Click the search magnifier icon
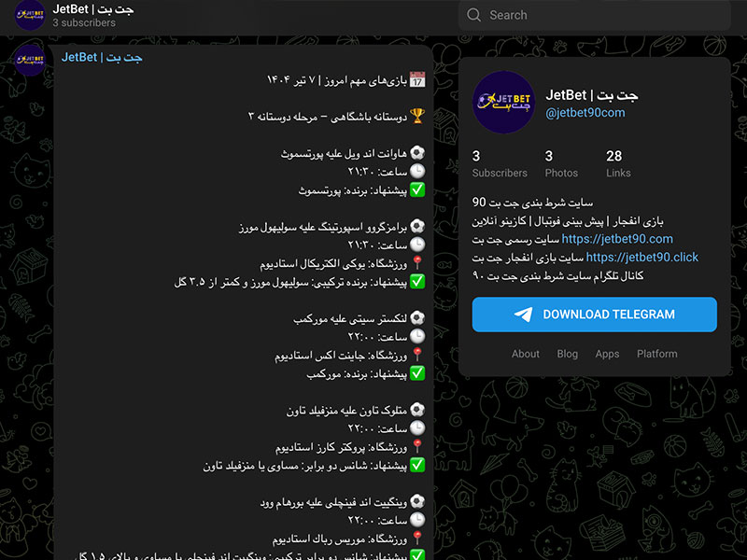The image size is (747, 560). tap(473, 15)
